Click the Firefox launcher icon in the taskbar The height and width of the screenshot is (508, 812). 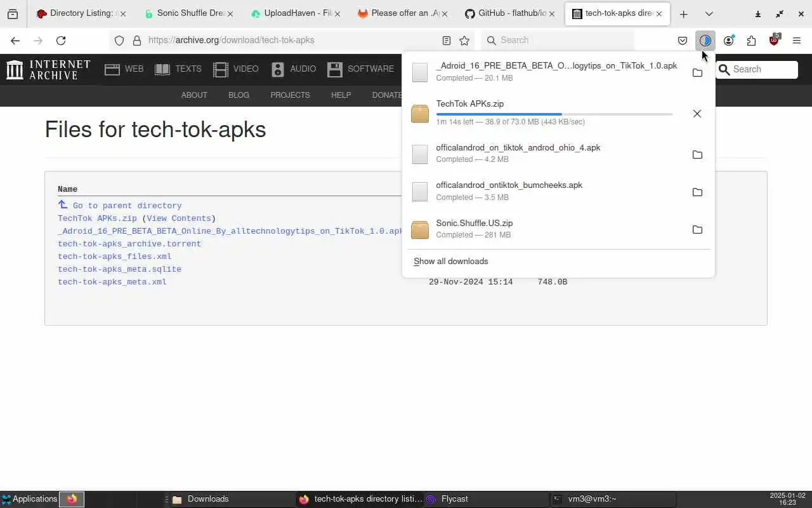(72, 499)
